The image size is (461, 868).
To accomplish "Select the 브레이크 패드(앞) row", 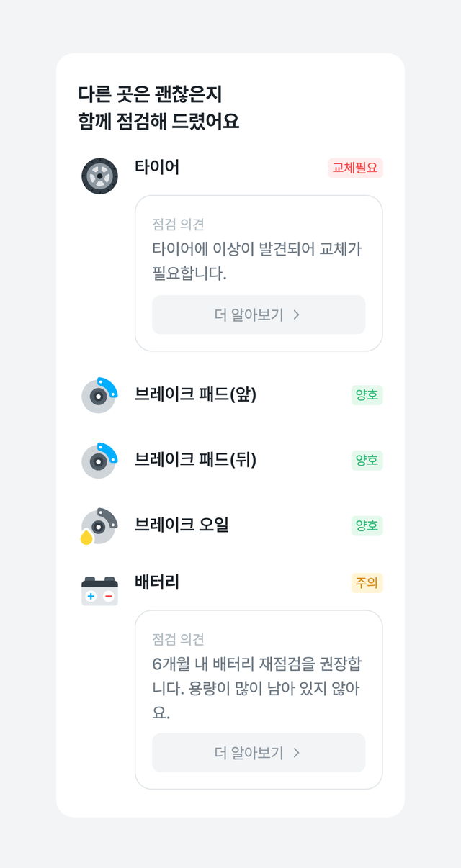I will point(232,395).
